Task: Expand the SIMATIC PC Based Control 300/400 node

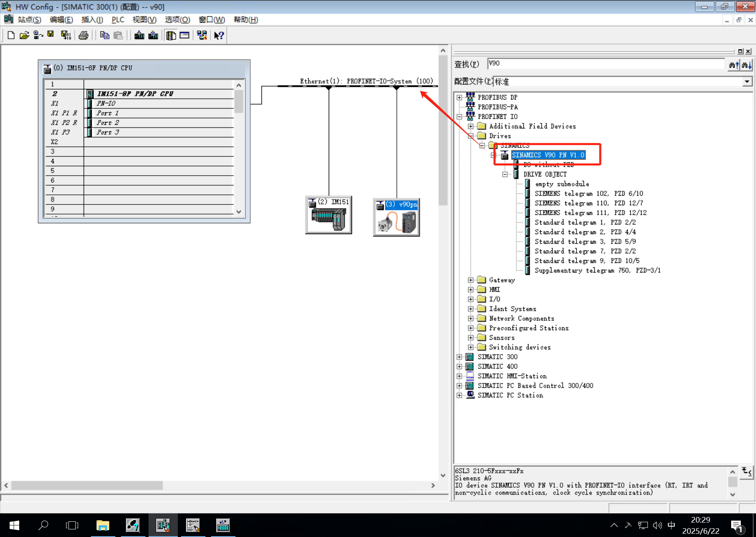Action: 459,385
